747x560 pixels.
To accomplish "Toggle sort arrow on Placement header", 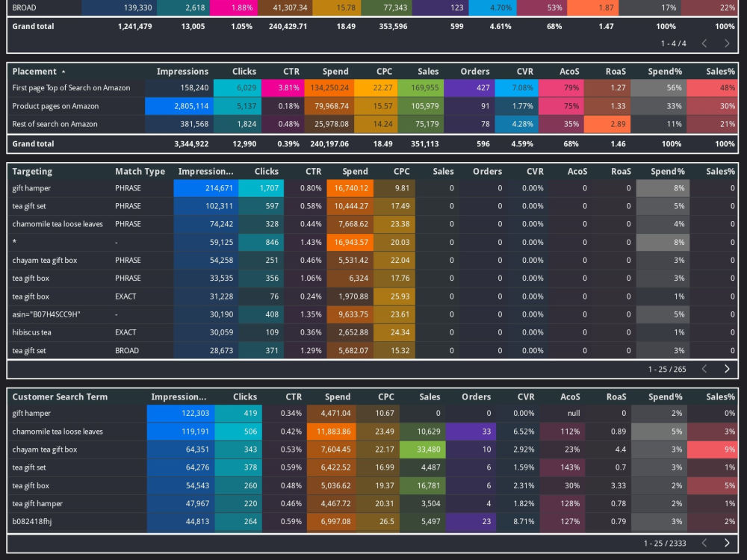I will [x=63, y=72].
